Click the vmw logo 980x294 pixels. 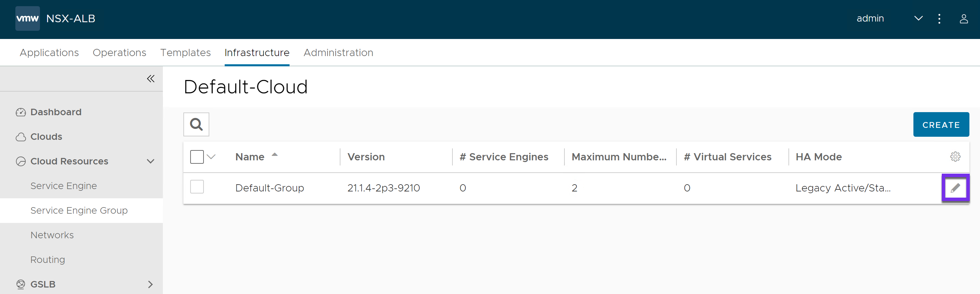(27, 18)
